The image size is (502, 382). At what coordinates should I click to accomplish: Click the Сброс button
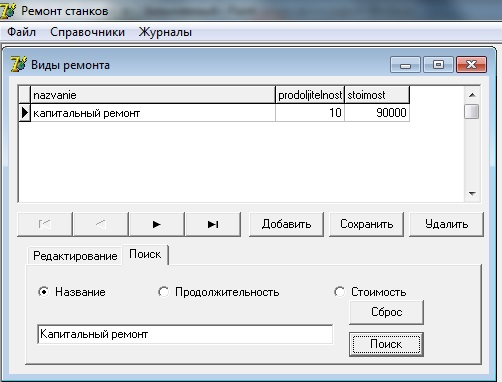tap(386, 312)
